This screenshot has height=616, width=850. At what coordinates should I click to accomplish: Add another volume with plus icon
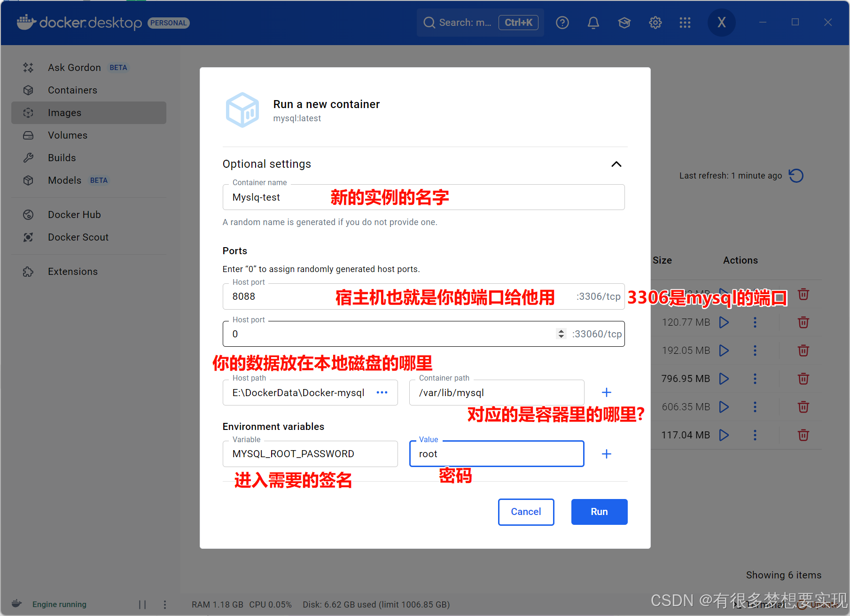(607, 393)
